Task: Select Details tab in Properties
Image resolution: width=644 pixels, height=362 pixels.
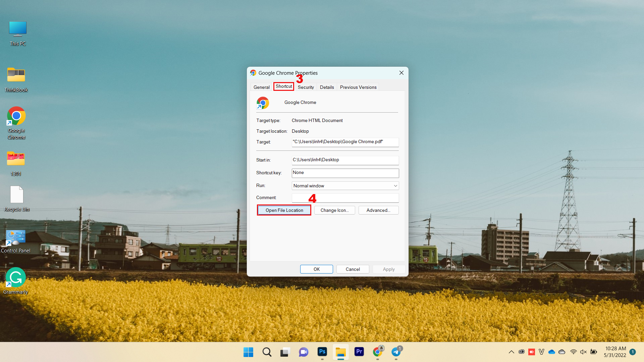Action: (x=326, y=87)
